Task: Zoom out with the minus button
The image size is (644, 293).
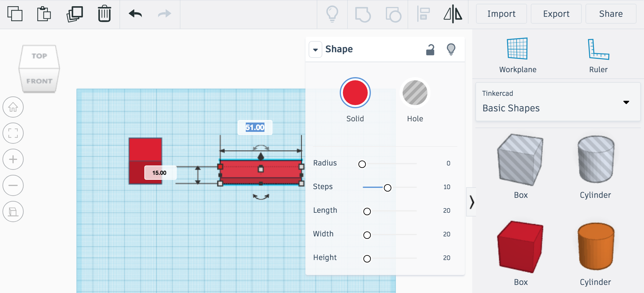Action: click(x=13, y=185)
